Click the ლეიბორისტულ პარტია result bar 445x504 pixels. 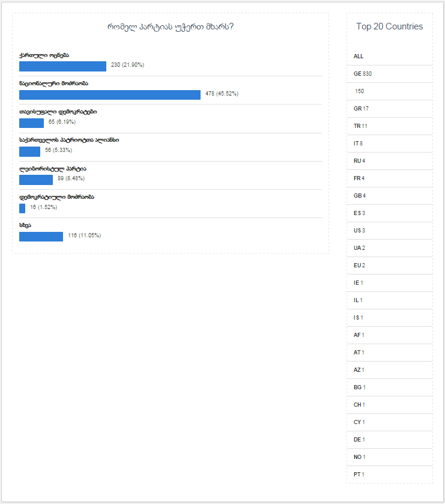(x=36, y=180)
